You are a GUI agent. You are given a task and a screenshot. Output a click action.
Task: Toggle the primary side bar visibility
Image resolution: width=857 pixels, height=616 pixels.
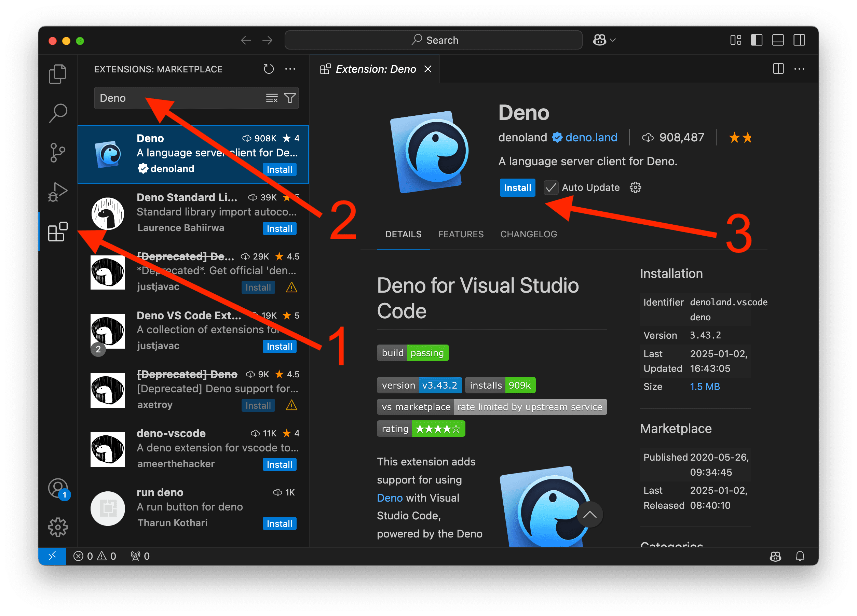coord(757,40)
